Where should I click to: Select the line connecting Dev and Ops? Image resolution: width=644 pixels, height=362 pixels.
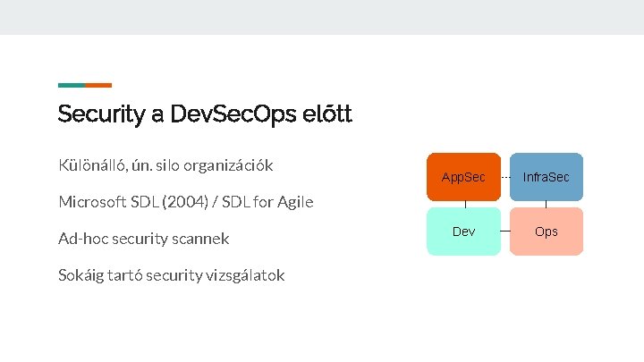[x=505, y=232]
